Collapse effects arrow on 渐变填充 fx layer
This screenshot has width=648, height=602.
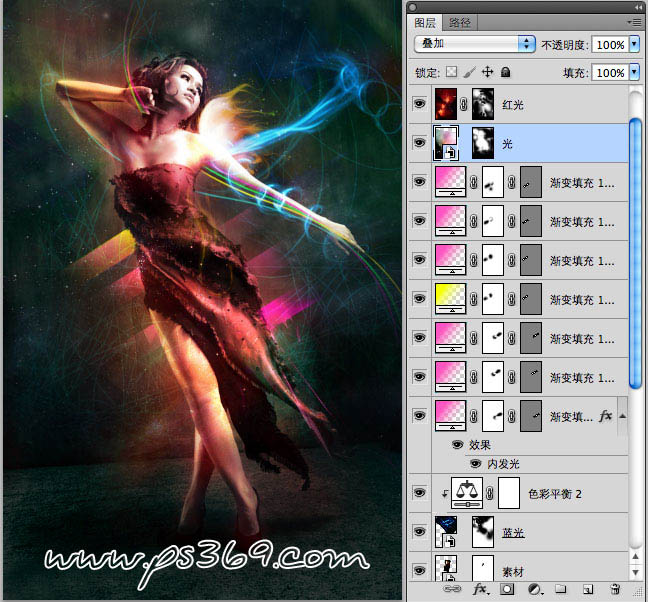tap(623, 416)
